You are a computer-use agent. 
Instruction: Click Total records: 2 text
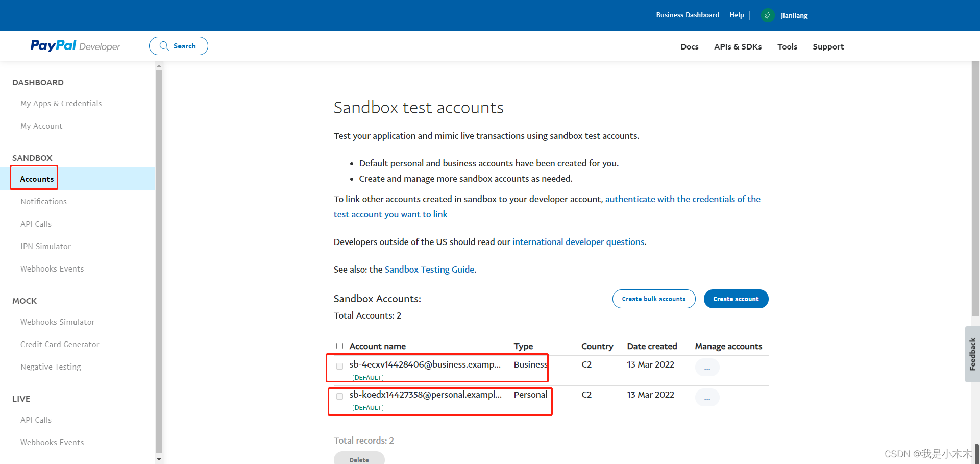click(364, 441)
